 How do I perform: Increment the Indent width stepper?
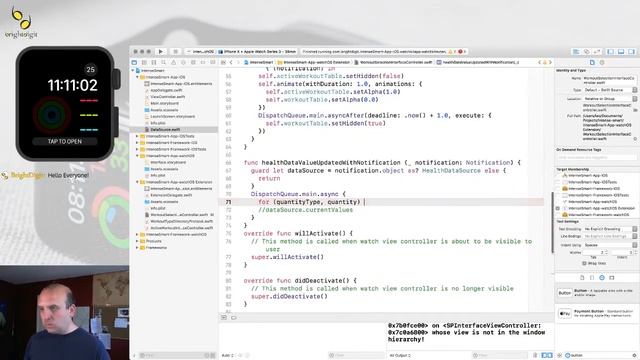click(635, 251)
